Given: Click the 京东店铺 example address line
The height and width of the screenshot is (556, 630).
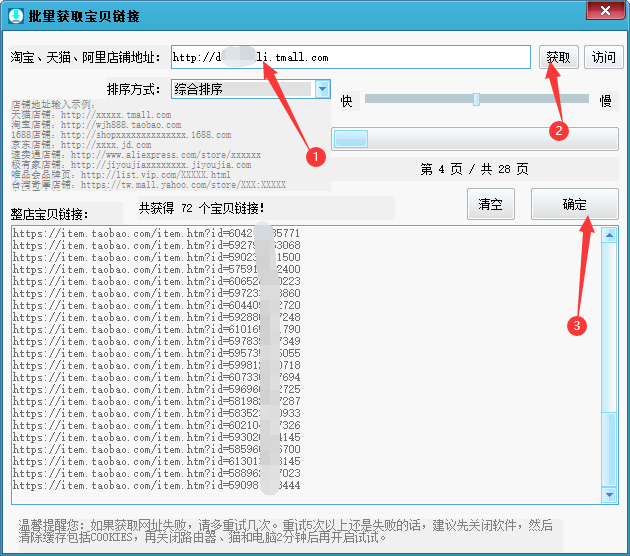Looking at the screenshot, I should pyautogui.click(x=81, y=145).
